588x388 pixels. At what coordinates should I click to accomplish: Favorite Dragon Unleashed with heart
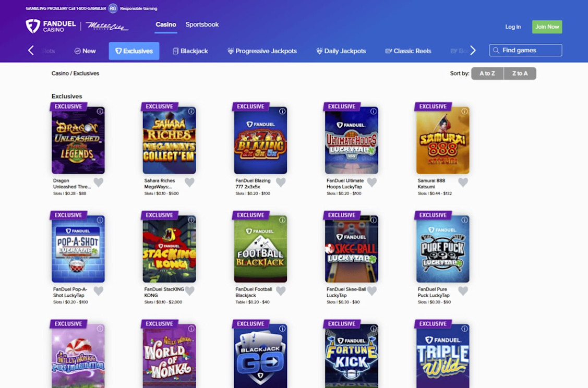point(98,182)
